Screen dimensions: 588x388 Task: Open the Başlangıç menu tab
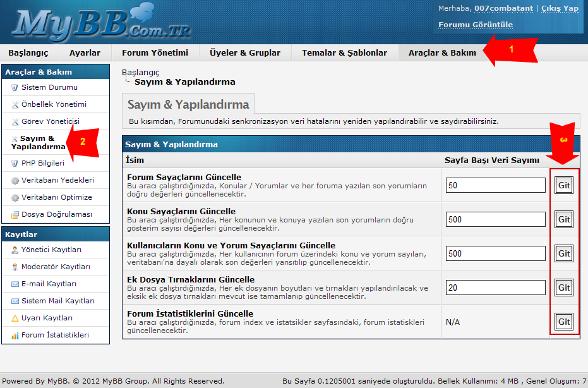tap(28, 53)
